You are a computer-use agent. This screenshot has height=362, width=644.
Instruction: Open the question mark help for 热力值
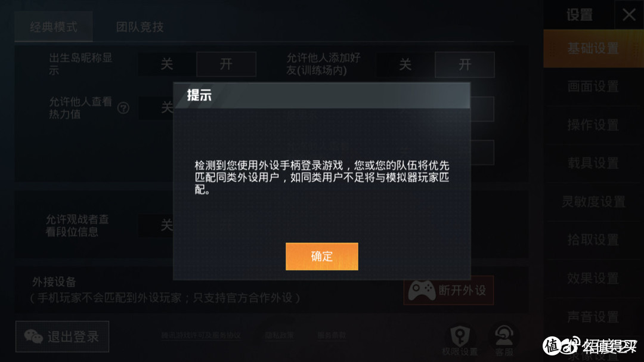[x=123, y=108]
